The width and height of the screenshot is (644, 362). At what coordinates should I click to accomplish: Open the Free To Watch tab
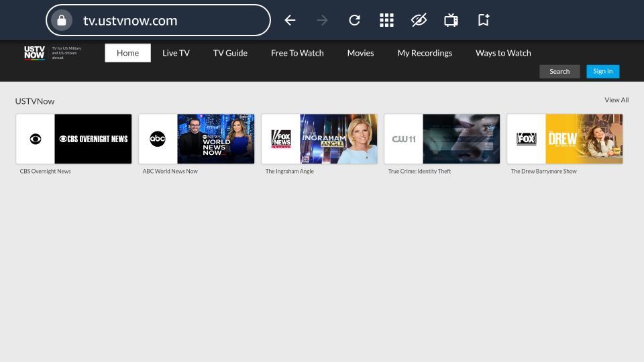coord(297,53)
